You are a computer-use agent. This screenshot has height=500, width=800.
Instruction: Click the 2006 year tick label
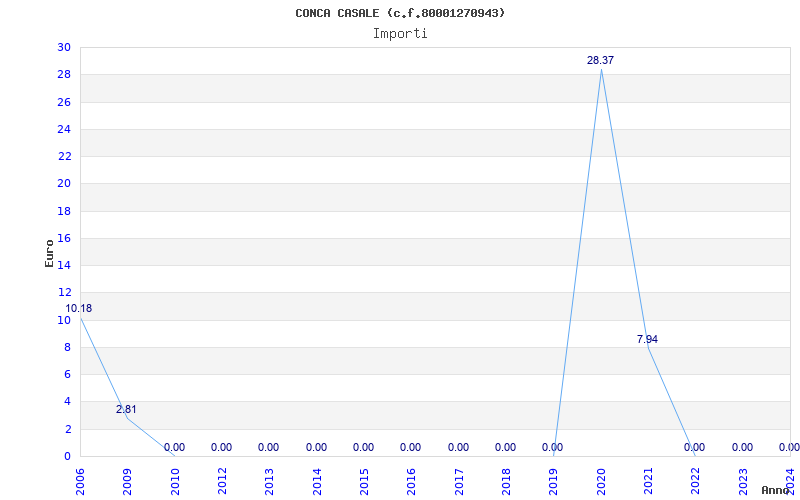(x=80, y=482)
